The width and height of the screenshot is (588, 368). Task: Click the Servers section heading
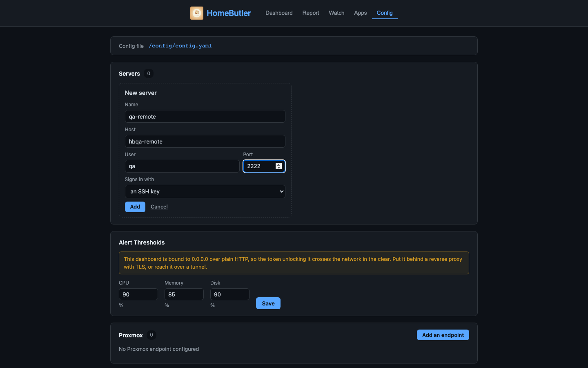click(129, 74)
